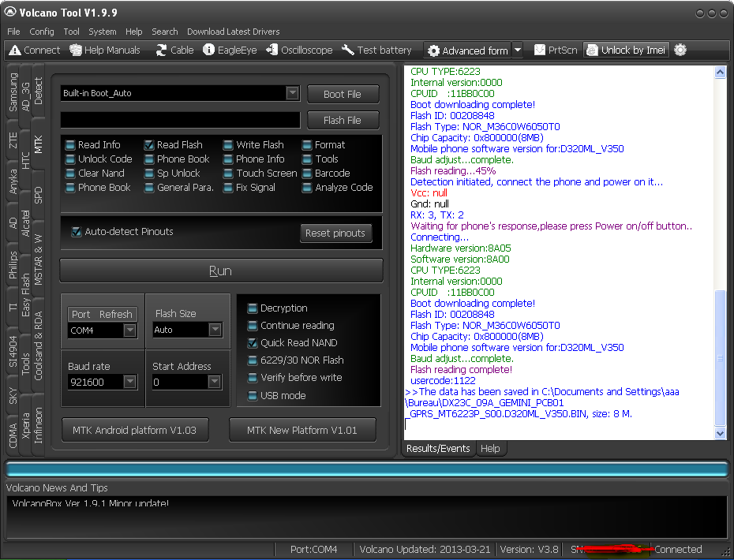Open the File menu
The width and height of the screenshot is (734, 560).
click(x=13, y=32)
